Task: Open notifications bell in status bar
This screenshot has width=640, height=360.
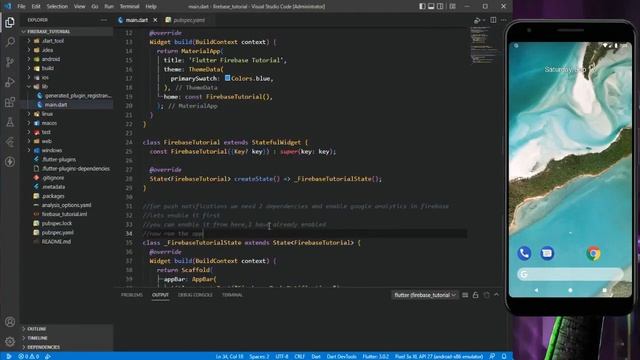Action: 504,356
